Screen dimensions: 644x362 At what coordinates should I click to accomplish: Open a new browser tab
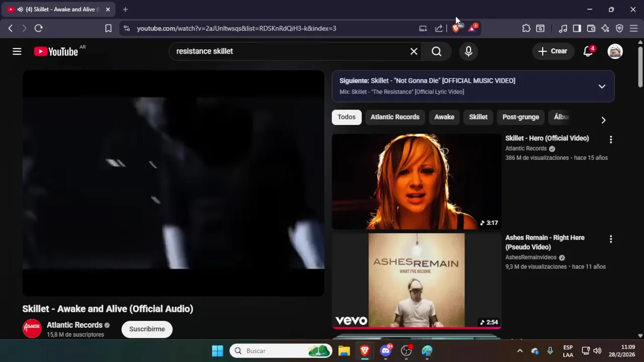125,10
